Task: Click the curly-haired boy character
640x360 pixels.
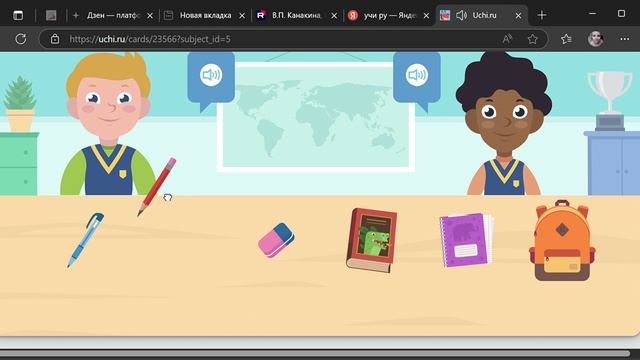Action: click(x=504, y=124)
